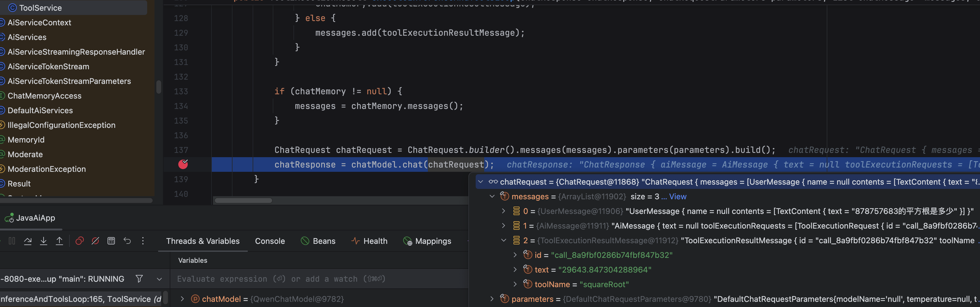Click the ToolService class icon
The height and width of the screenshot is (307, 980).
tap(12, 8)
